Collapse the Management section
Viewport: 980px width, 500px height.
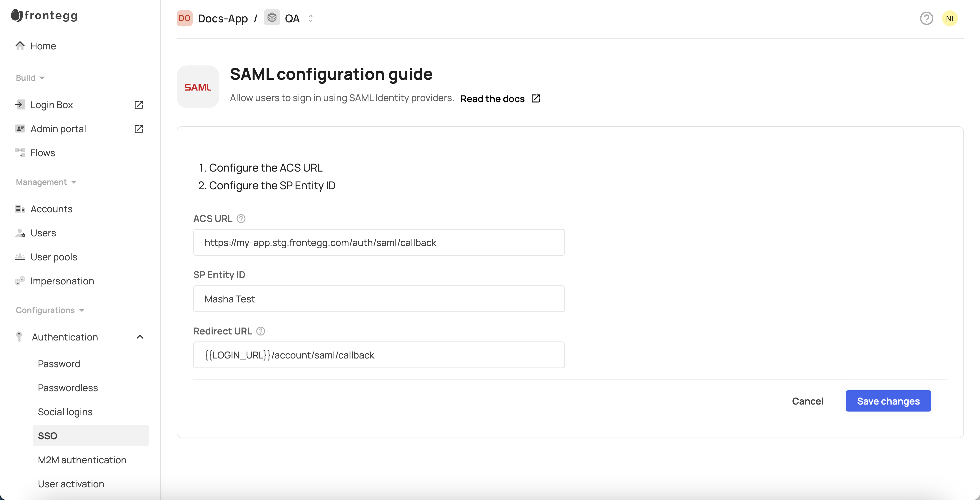(x=46, y=182)
